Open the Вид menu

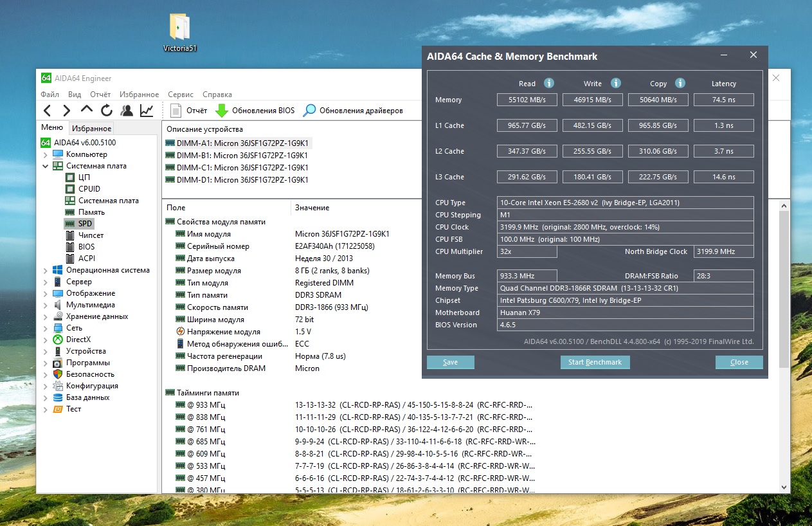(x=75, y=95)
